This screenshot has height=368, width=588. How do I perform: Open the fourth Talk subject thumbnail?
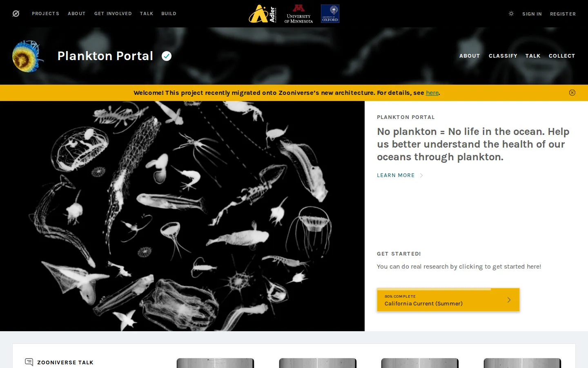522,363
